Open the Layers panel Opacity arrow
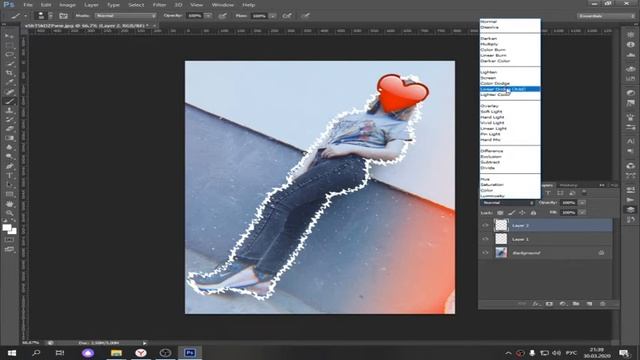The image size is (640, 360). (x=582, y=203)
